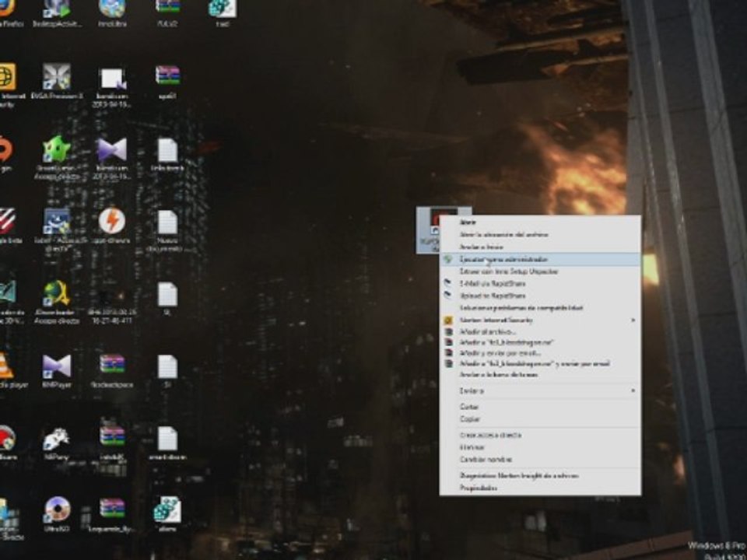
Task: Choose Crear acceso directo
Action: pyautogui.click(x=540, y=436)
